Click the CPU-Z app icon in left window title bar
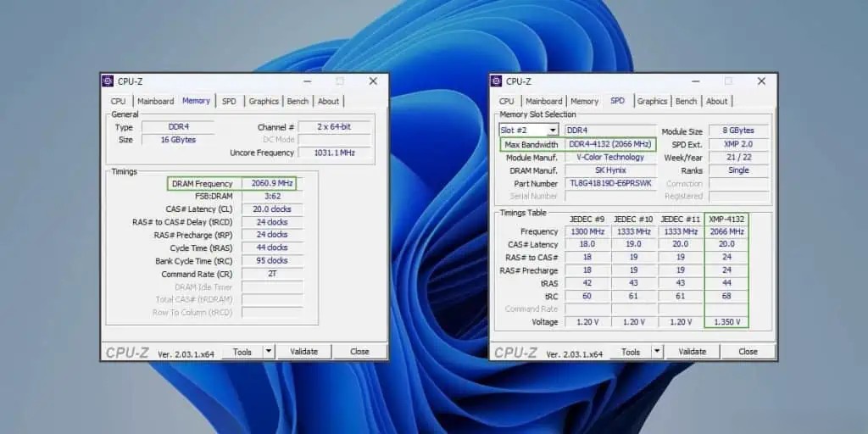 (108, 81)
